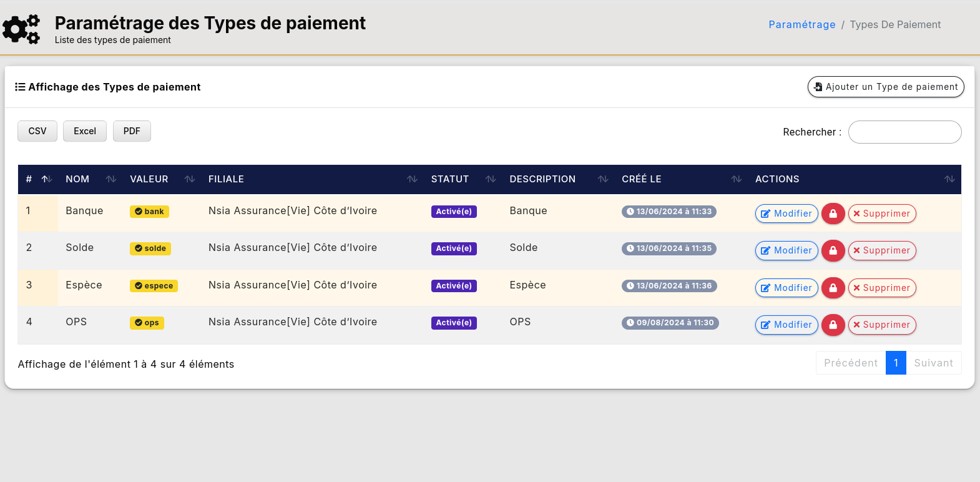
Task: Click the red lock icon for Solde row
Action: tap(833, 250)
